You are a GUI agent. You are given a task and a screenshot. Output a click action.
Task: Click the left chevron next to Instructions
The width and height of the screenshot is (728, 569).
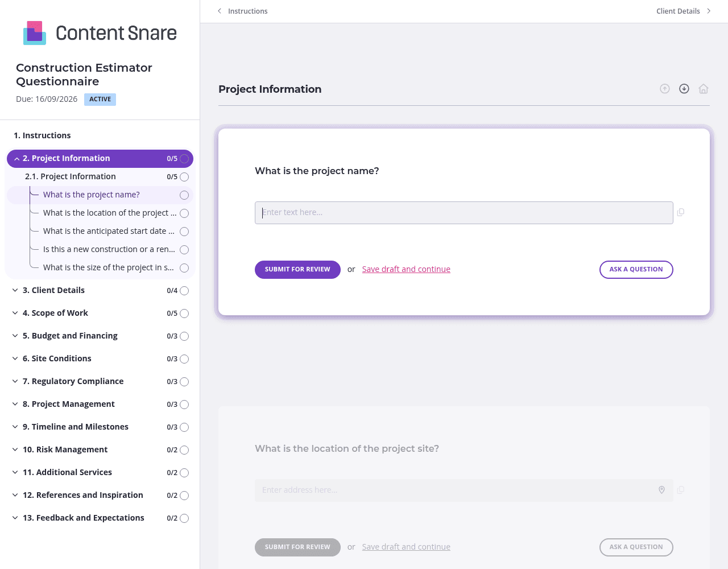[220, 11]
